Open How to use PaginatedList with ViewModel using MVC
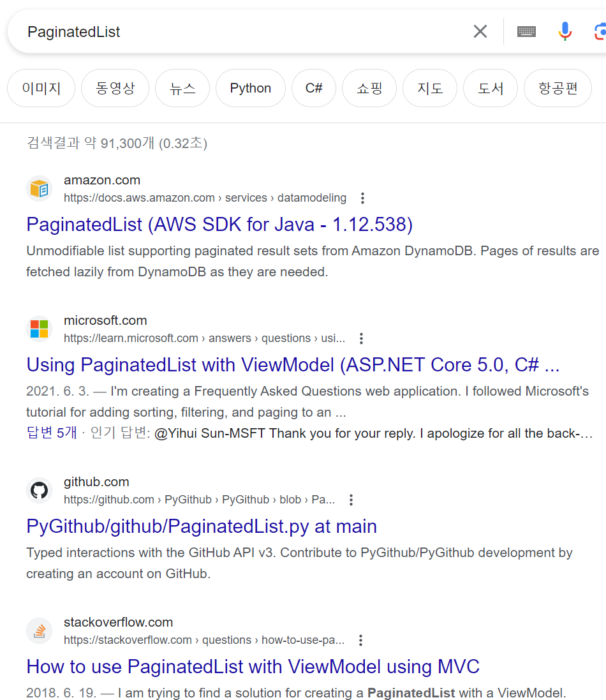This screenshot has height=700, width=606. point(253,667)
